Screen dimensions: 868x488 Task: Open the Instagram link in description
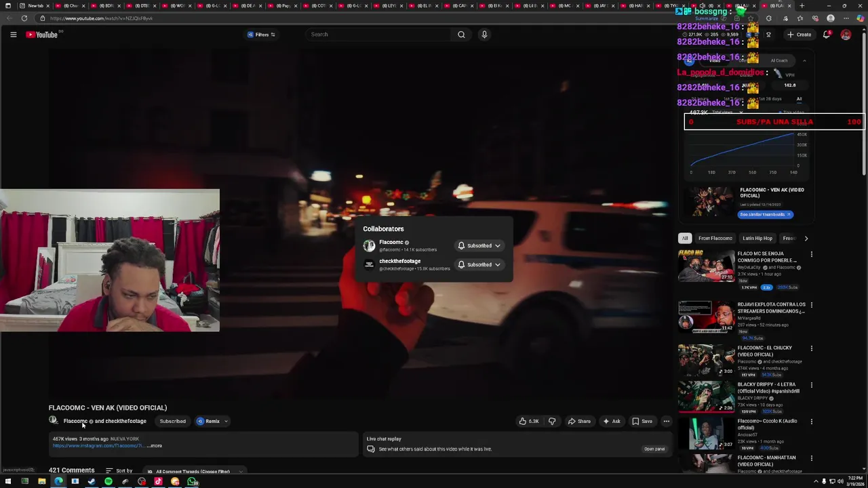98,446
